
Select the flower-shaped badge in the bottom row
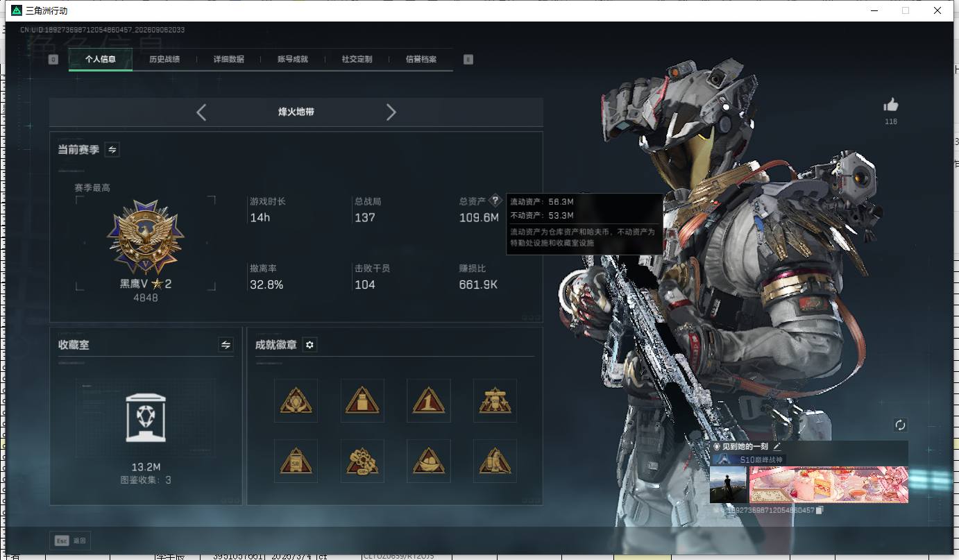(362, 461)
